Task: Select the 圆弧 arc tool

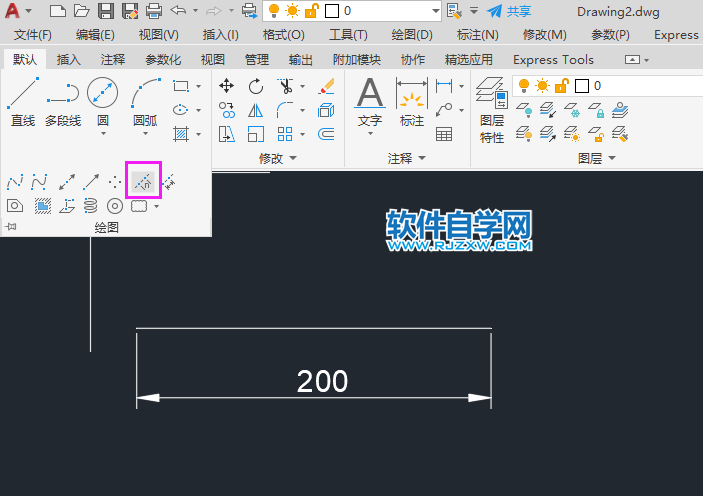Action: click(145, 101)
